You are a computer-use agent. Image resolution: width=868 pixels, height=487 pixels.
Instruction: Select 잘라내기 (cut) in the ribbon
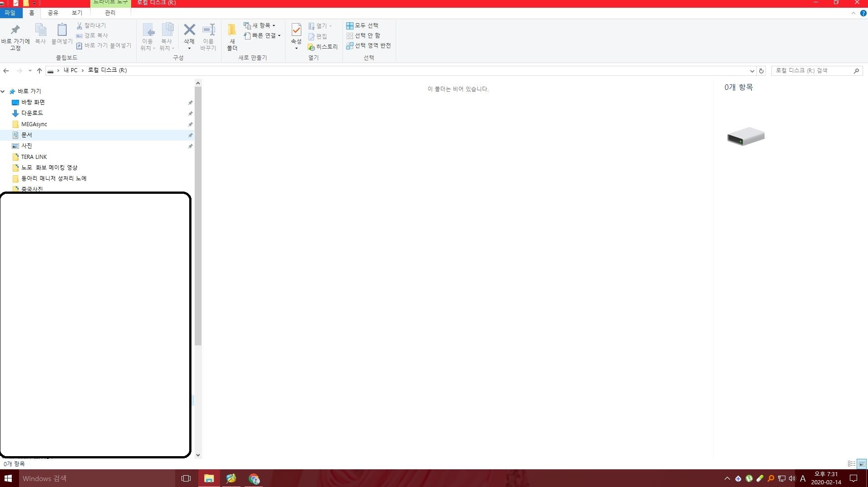click(91, 26)
